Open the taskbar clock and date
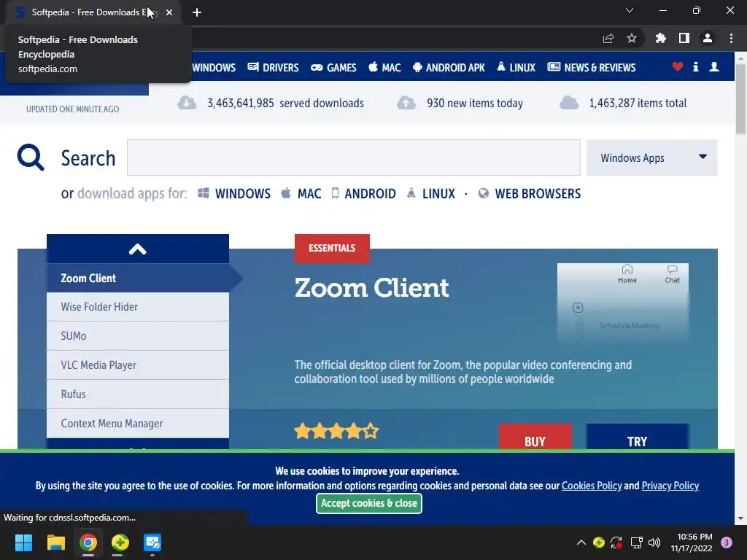The image size is (747, 560). point(692,542)
